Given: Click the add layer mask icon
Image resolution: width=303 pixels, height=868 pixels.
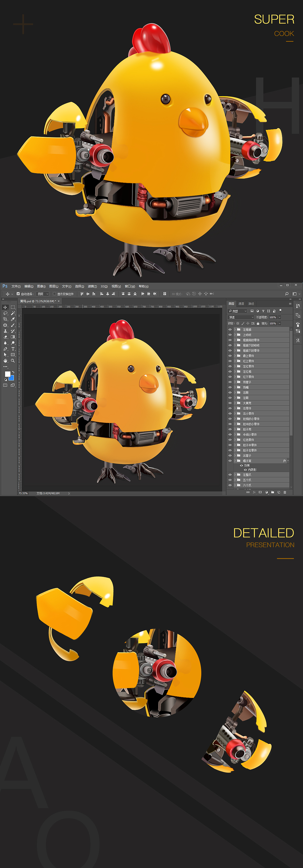Looking at the screenshot, I should pos(260,492).
